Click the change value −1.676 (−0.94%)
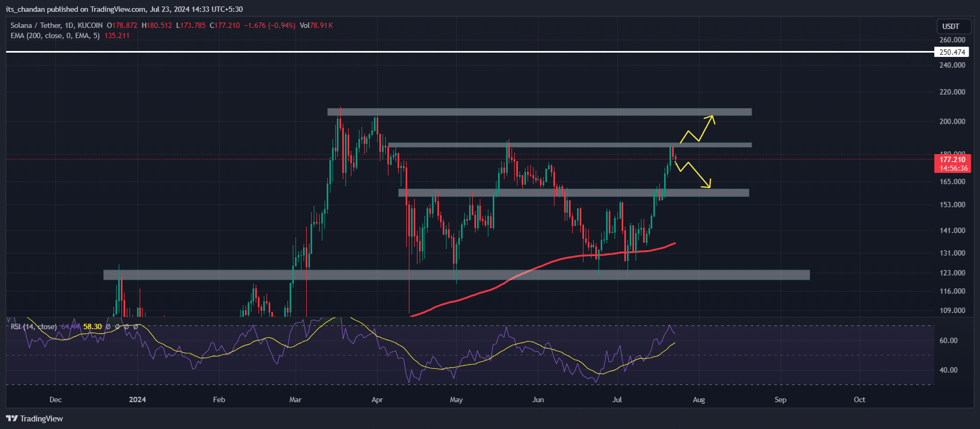The height and width of the screenshot is (429, 980). point(270,25)
